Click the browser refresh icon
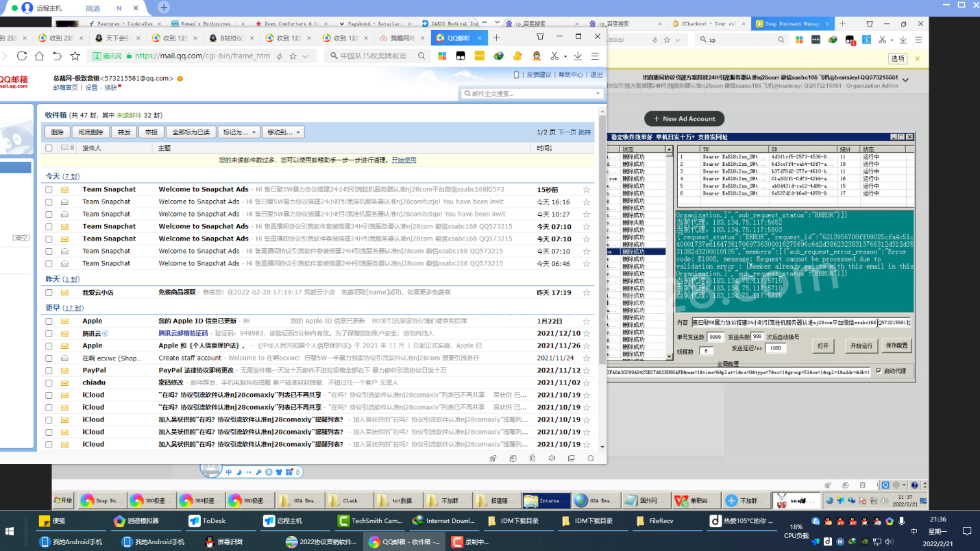 click(x=22, y=56)
